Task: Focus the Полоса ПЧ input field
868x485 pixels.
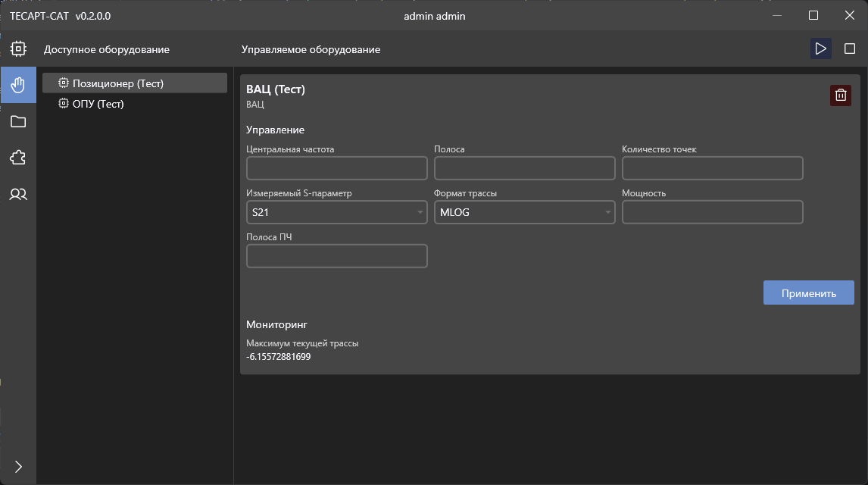Action: point(336,256)
